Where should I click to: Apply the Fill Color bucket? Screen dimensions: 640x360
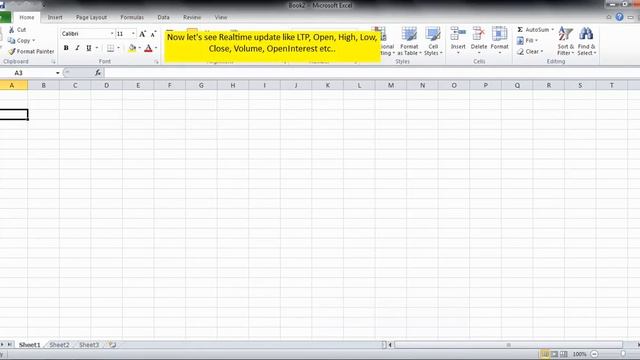[x=132, y=48]
